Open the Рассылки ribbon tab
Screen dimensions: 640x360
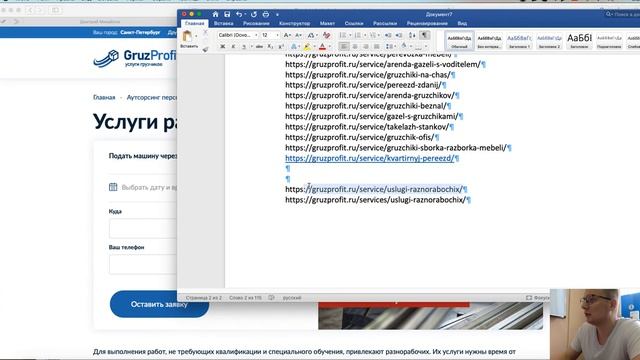[x=384, y=24]
